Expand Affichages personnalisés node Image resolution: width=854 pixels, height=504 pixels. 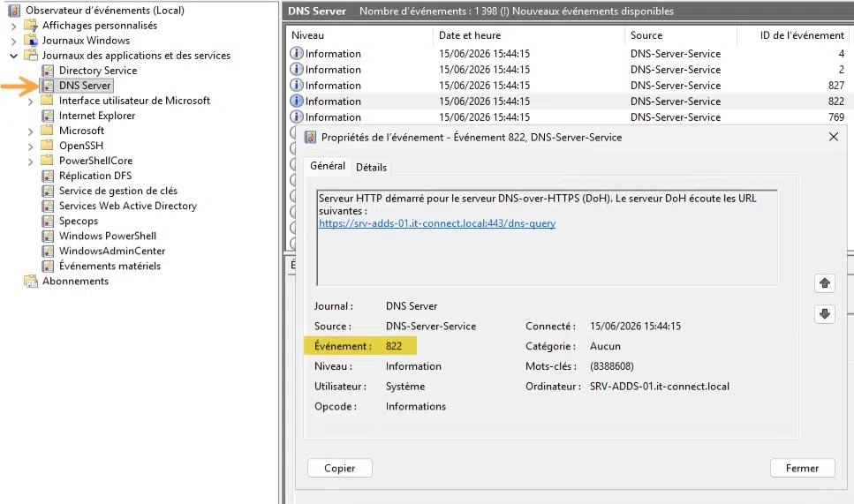pyautogui.click(x=13, y=26)
